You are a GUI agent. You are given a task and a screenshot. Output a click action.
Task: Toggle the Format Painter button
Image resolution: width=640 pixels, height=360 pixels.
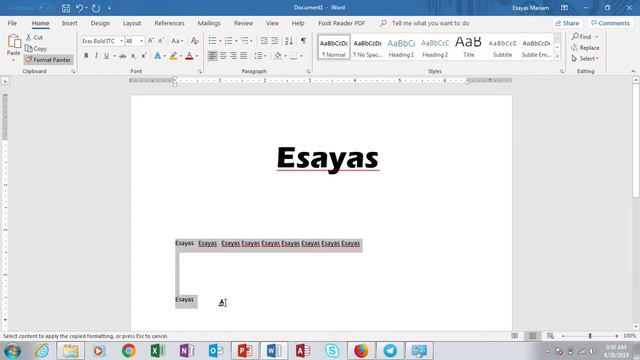tap(48, 60)
